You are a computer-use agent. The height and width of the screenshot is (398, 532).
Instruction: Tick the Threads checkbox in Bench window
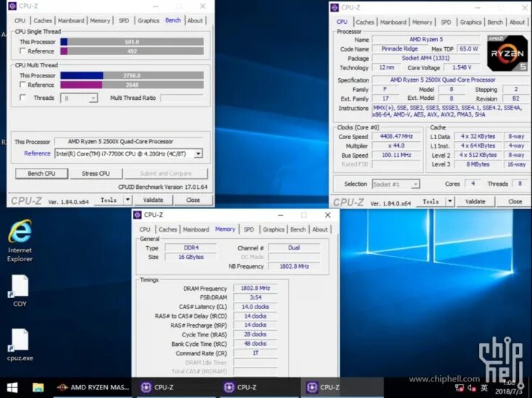[22, 98]
